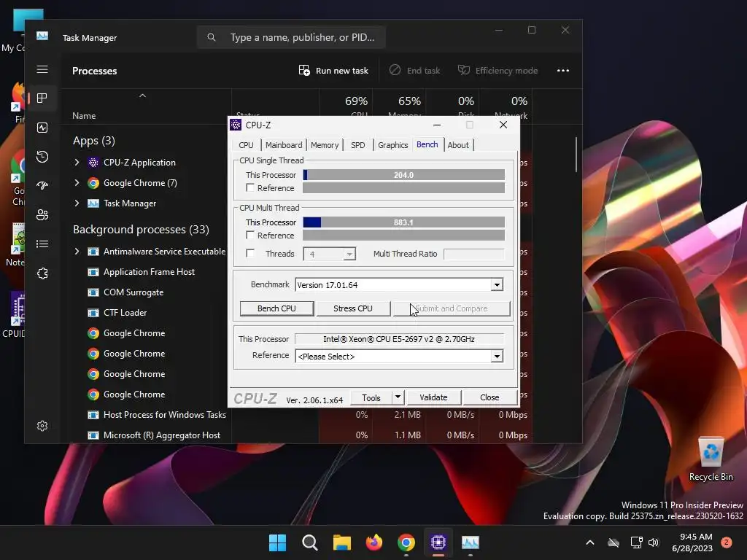The width and height of the screenshot is (747, 560).
Task: Click the Stress CPU button
Action: (353, 308)
